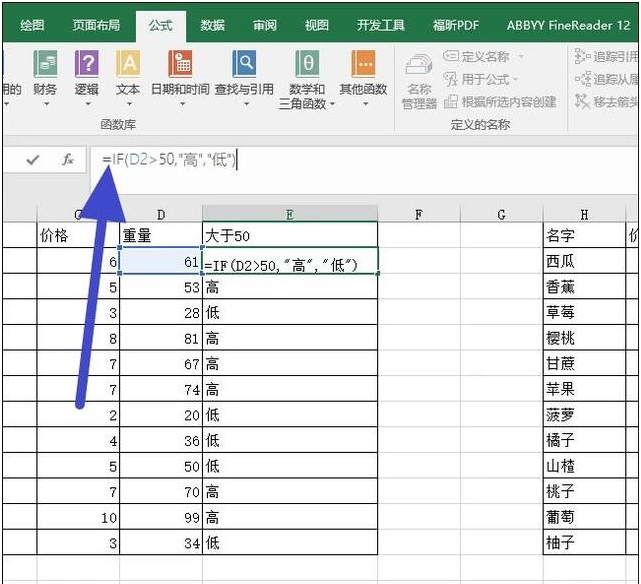Open the 逻辑 (Logical) functions icon

tap(87, 67)
